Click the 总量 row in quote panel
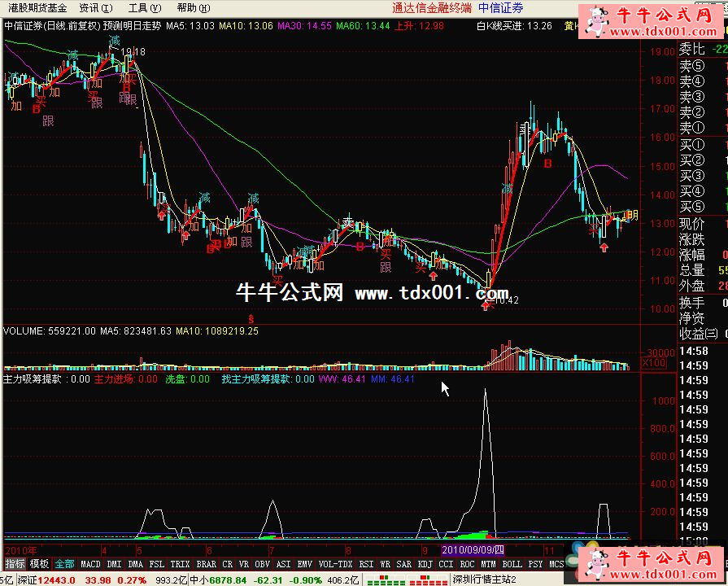This screenshot has height=586, width=728. 703,270
